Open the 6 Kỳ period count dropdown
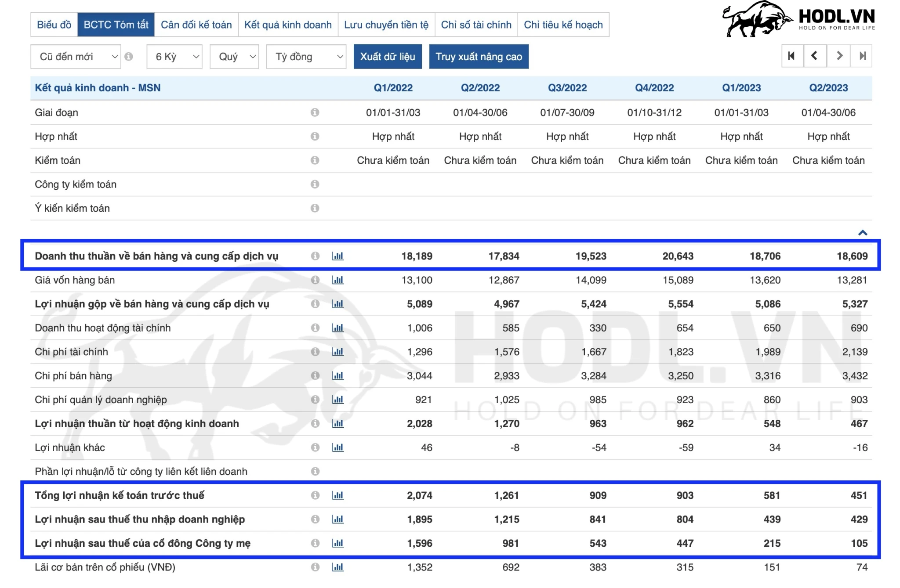Screen dimensions: 900x588 [174, 57]
